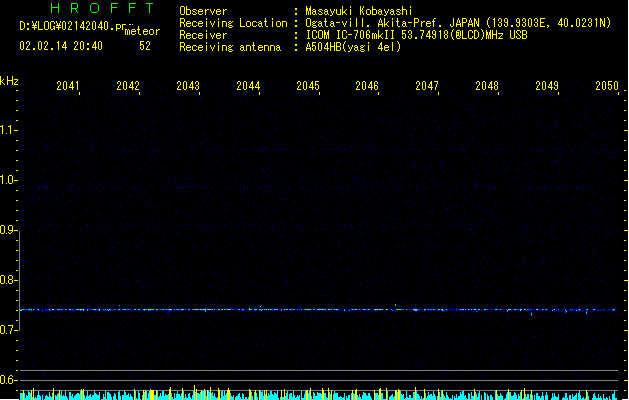Click the date stamp 02.02.14 20:40

pos(61,46)
